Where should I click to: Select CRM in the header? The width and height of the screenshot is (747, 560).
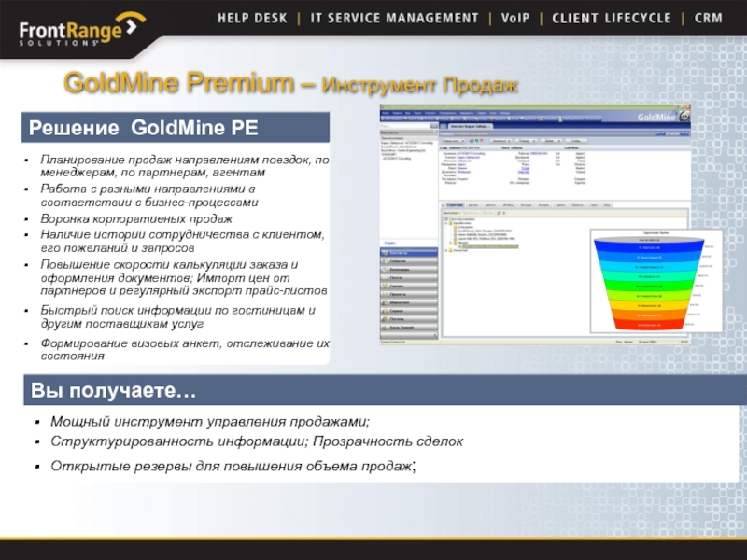(709, 18)
